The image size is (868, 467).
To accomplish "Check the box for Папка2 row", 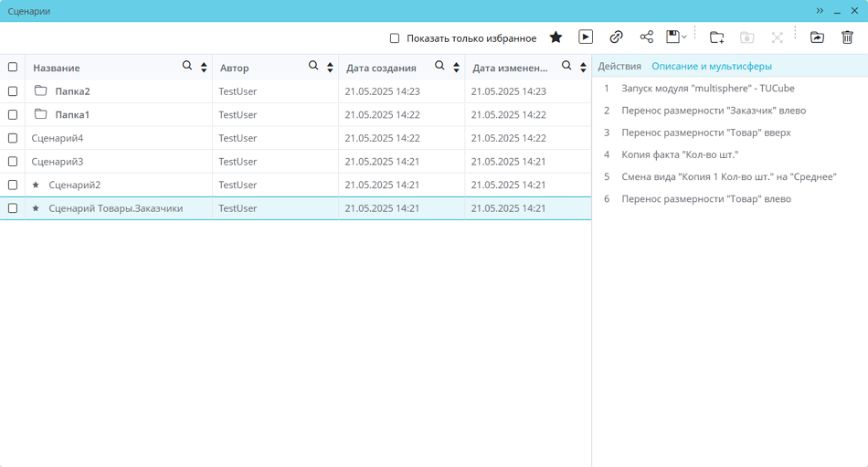I will coord(13,91).
